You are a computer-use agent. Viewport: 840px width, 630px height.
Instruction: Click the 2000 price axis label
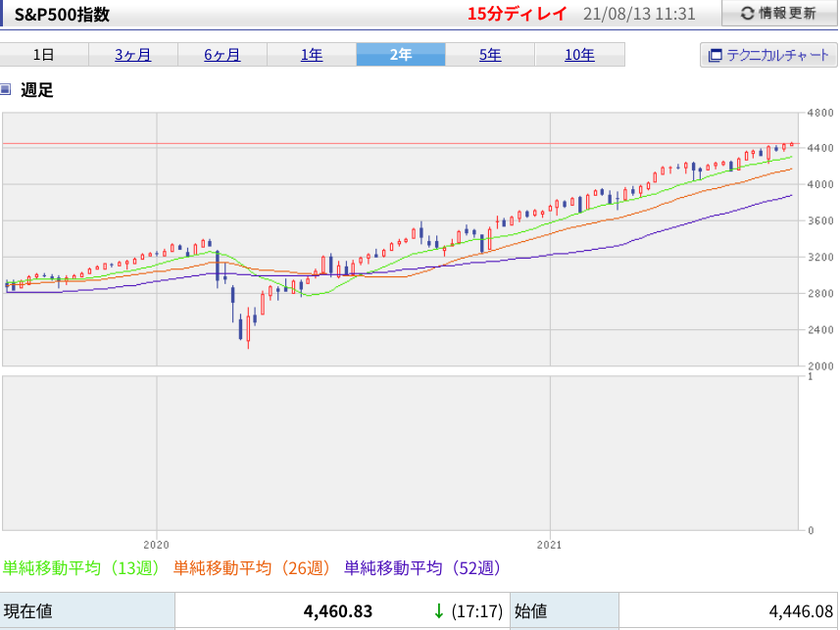820,366
